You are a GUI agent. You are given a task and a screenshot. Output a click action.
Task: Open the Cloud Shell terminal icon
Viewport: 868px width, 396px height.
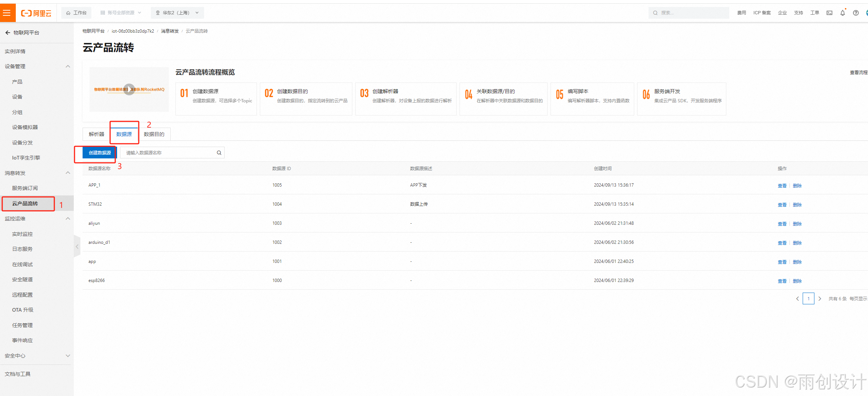click(x=829, y=13)
